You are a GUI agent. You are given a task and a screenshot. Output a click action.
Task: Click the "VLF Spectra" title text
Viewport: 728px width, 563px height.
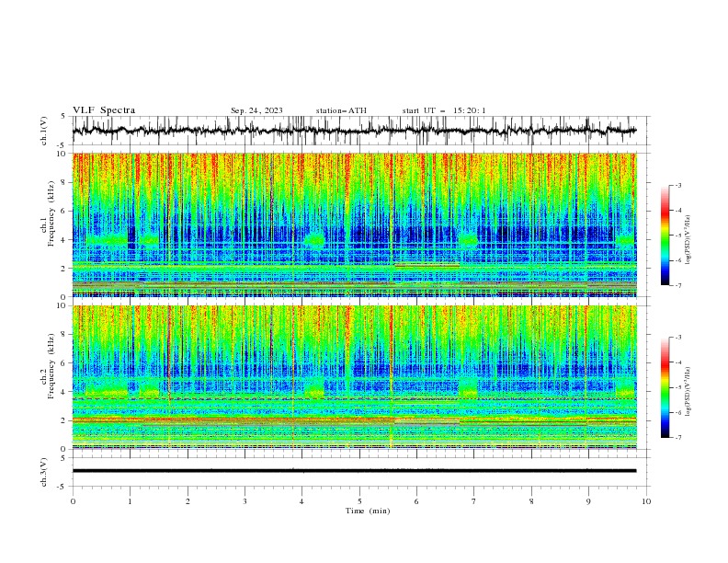pyautogui.click(x=104, y=110)
